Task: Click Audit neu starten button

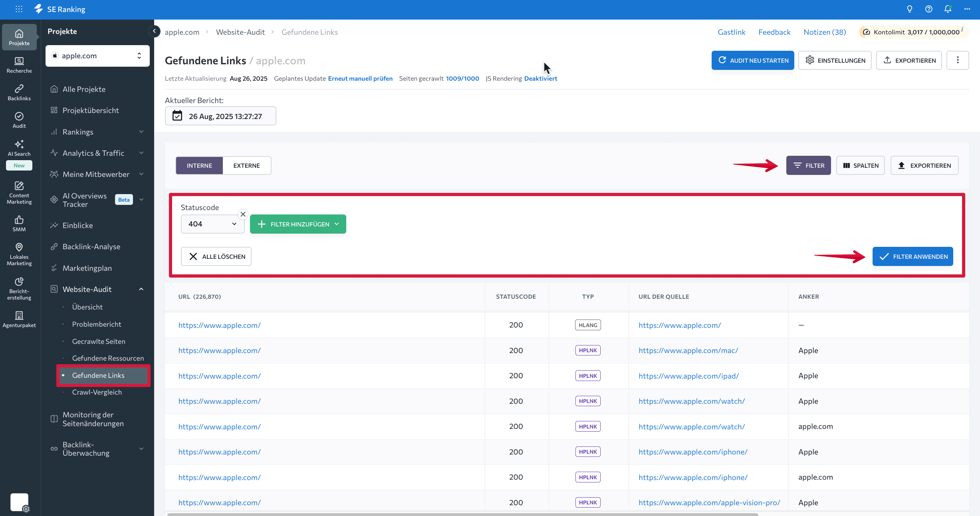Action: (x=752, y=60)
